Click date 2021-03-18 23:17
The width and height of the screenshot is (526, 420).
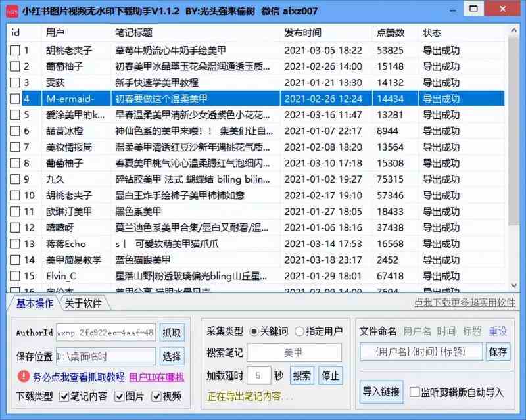pos(323,260)
